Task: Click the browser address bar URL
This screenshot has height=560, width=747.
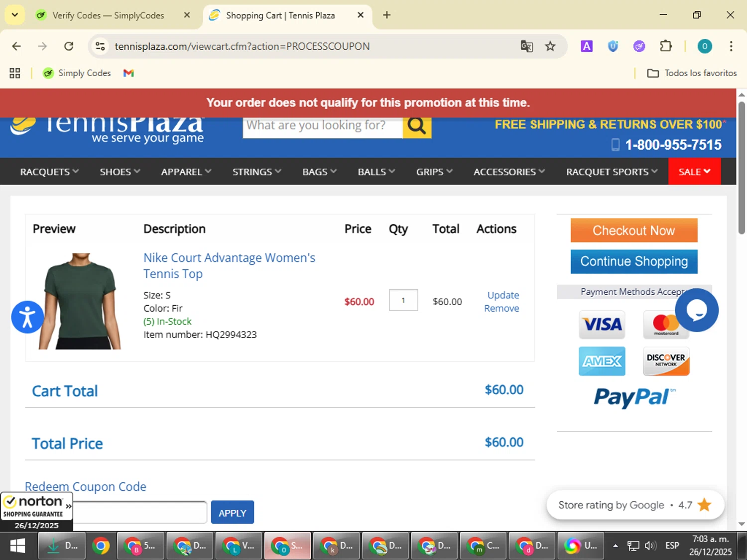Action: 242,46
